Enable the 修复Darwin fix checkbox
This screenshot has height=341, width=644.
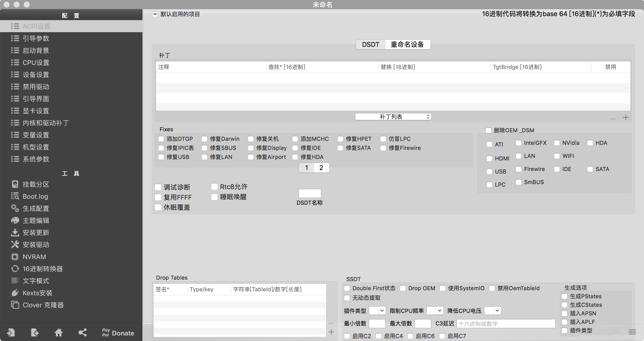(x=205, y=139)
